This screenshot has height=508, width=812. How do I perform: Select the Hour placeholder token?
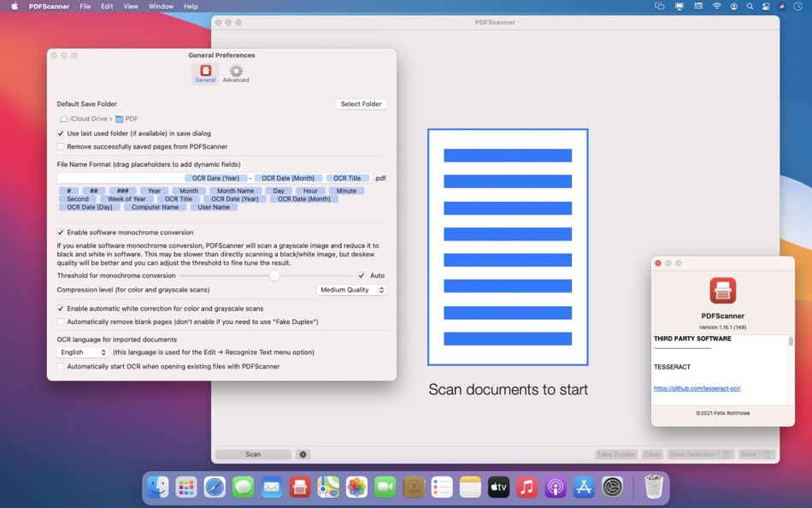click(310, 191)
